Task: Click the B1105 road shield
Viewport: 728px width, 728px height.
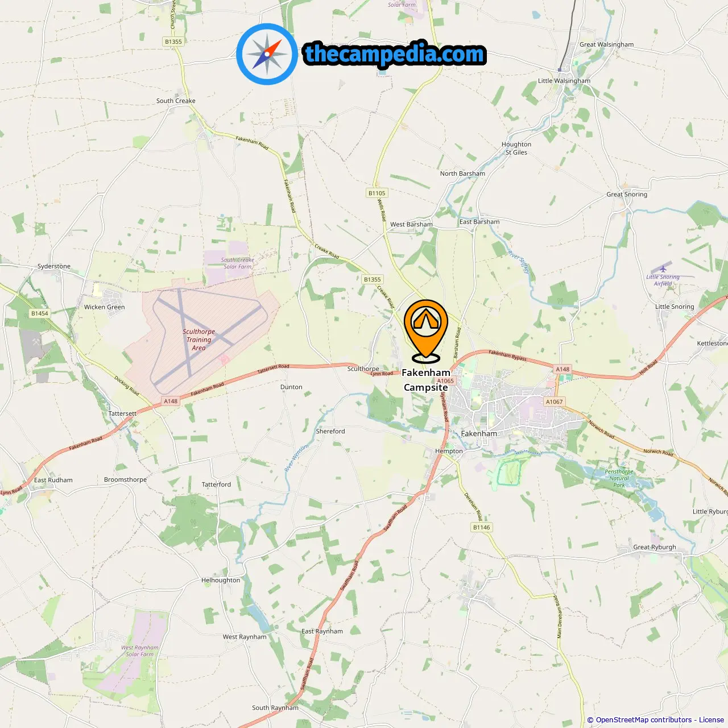Action: 377,193
